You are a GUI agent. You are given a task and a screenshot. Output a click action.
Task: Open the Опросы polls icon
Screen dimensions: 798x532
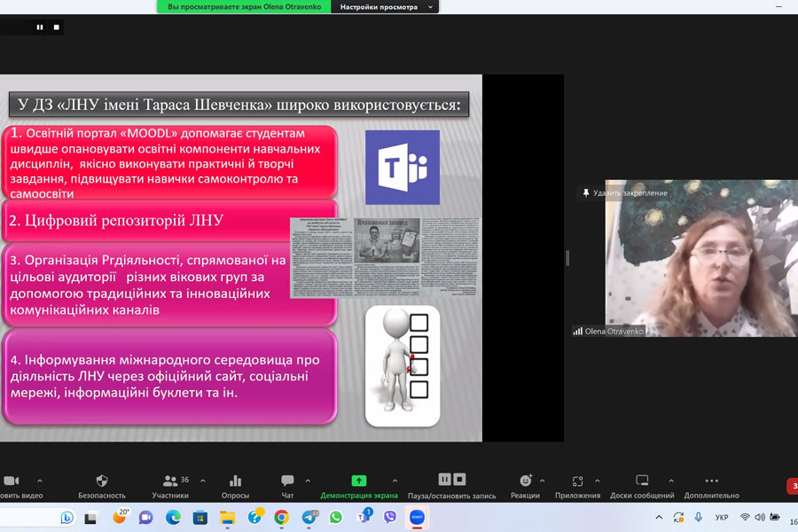tap(235, 481)
